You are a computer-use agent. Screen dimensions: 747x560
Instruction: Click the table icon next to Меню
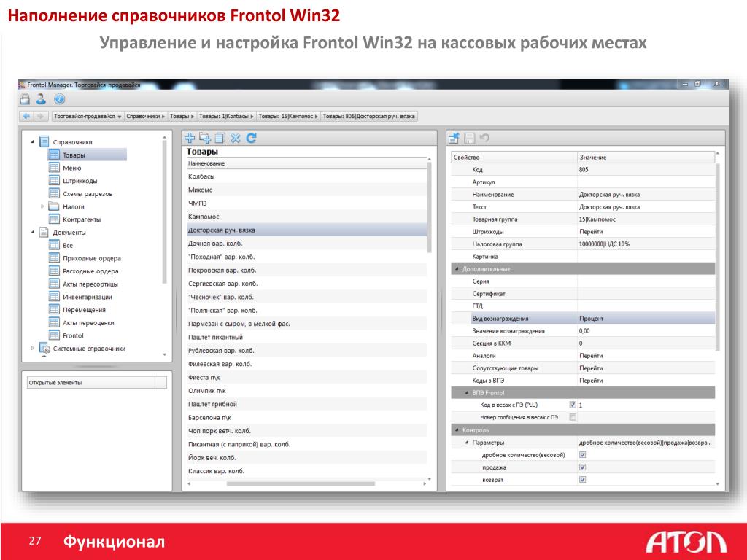coord(54,168)
